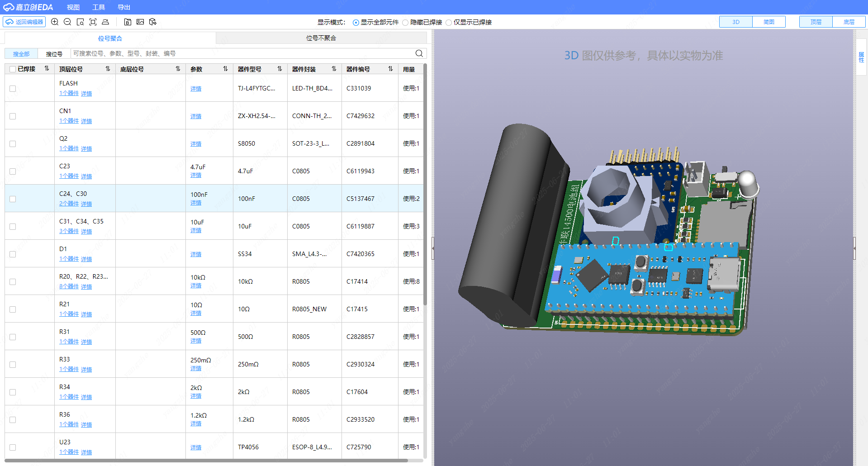Switch to the 位号不聚合 tab
The image size is (868, 466).
tap(321, 38)
